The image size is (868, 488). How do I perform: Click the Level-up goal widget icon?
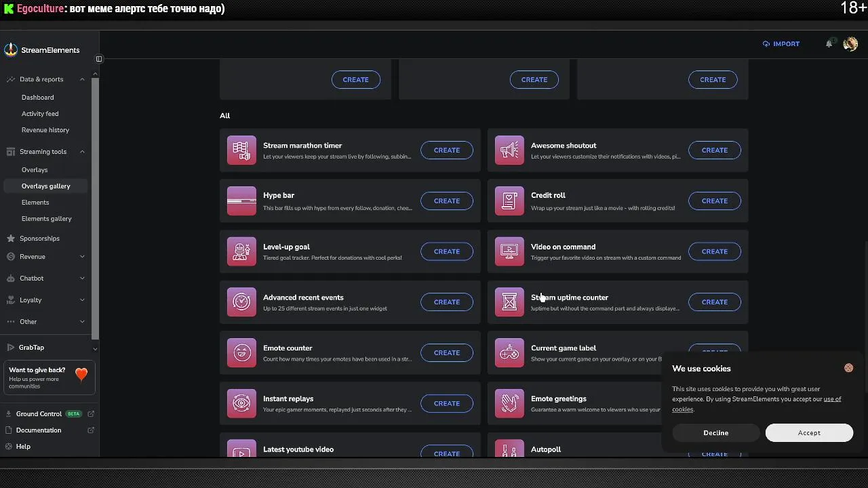tap(241, 251)
